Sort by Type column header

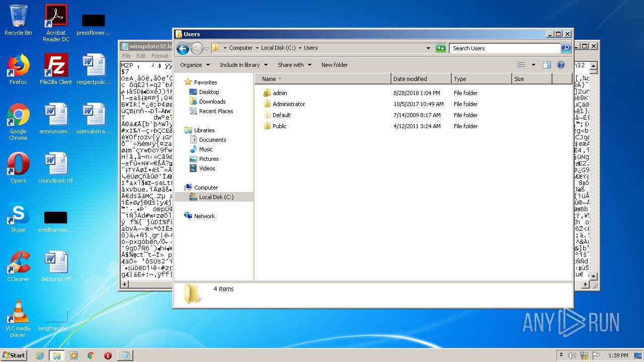point(481,79)
